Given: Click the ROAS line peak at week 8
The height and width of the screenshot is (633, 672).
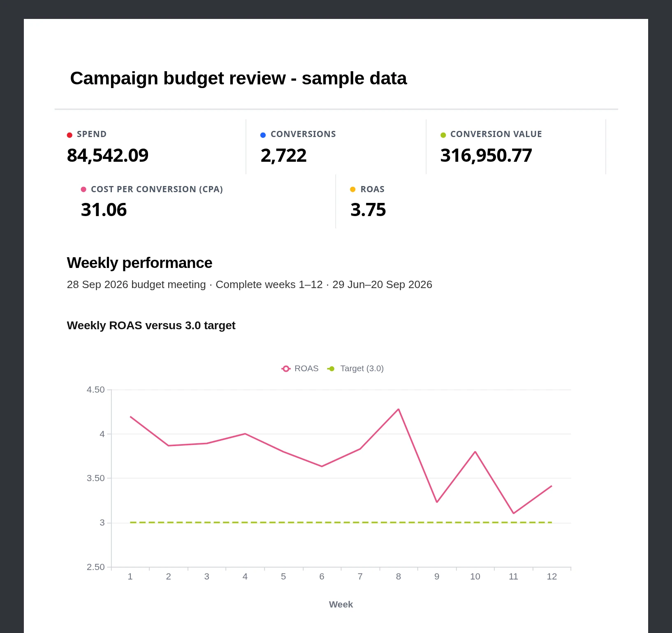Looking at the screenshot, I should click(399, 409).
